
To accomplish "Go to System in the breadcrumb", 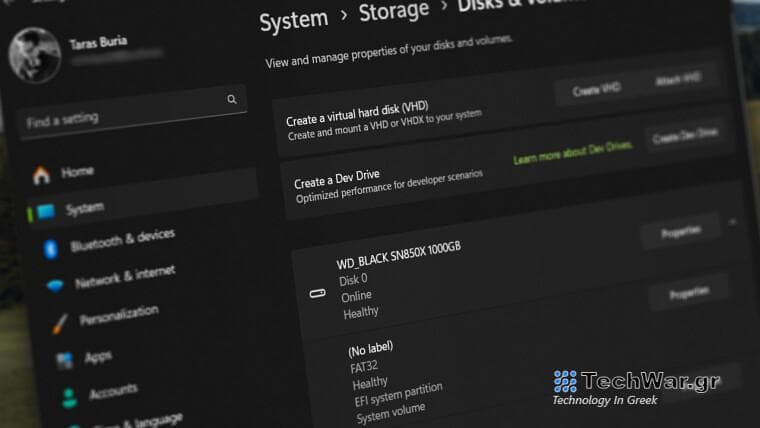I will (x=293, y=20).
